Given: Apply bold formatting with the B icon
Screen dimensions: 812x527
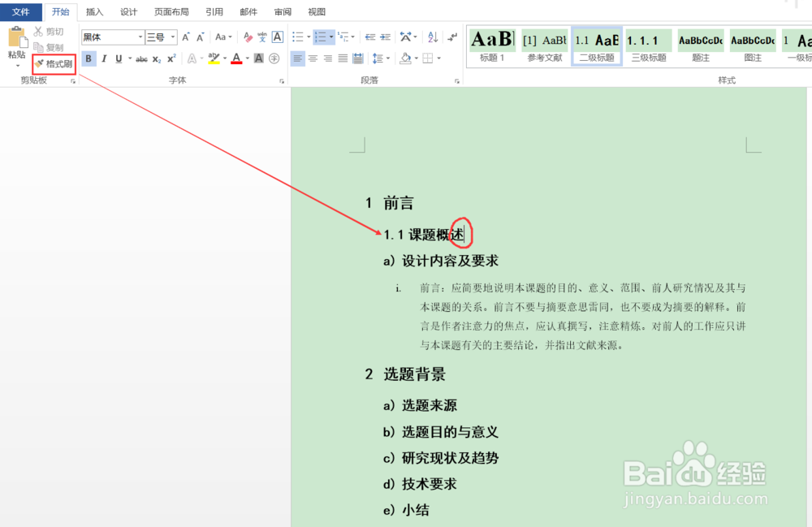Looking at the screenshot, I should click(x=89, y=58).
